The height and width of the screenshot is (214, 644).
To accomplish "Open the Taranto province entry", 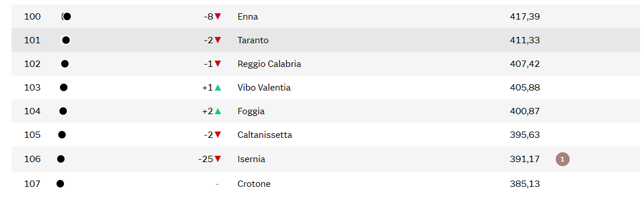I will tap(253, 40).
